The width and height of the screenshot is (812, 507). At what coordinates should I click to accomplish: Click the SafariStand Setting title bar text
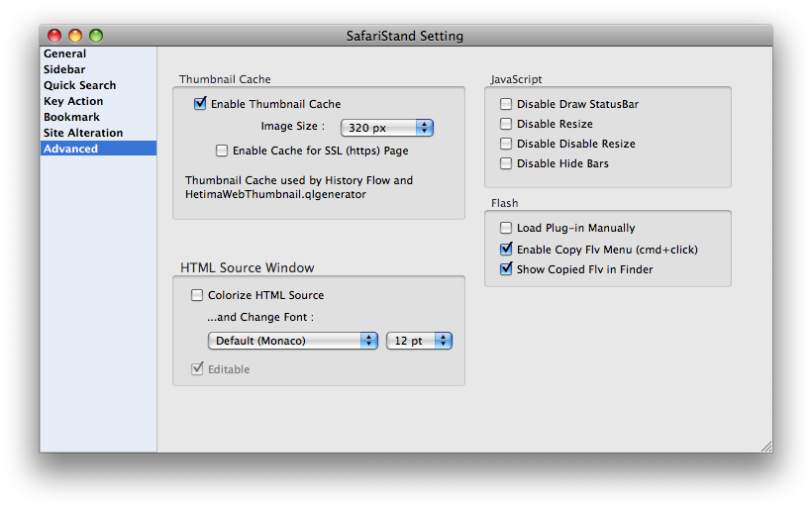click(x=404, y=37)
